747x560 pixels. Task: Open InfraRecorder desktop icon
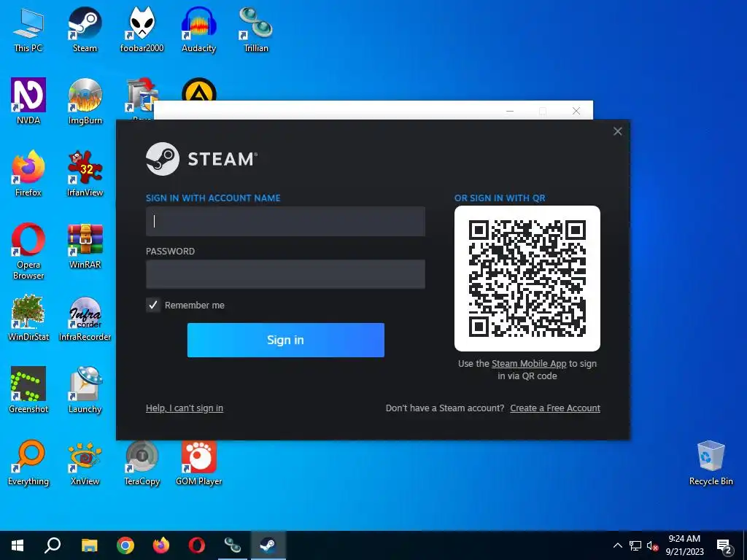tap(85, 318)
